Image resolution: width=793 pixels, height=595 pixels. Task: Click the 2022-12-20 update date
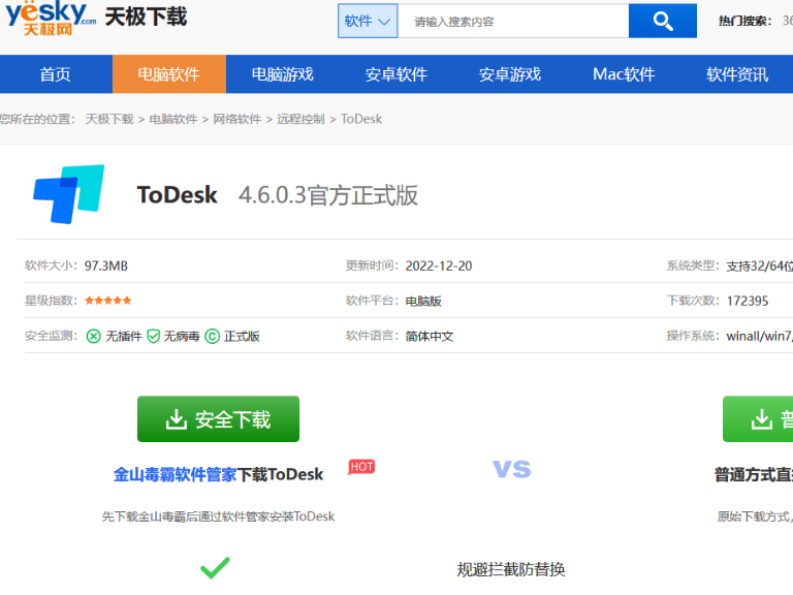438,266
